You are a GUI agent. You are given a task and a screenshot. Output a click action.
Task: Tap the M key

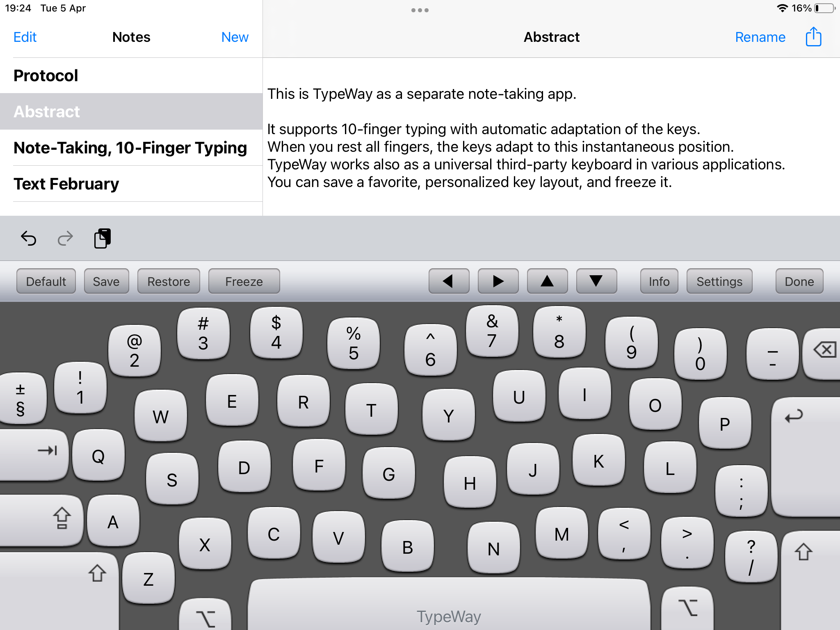point(562,533)
